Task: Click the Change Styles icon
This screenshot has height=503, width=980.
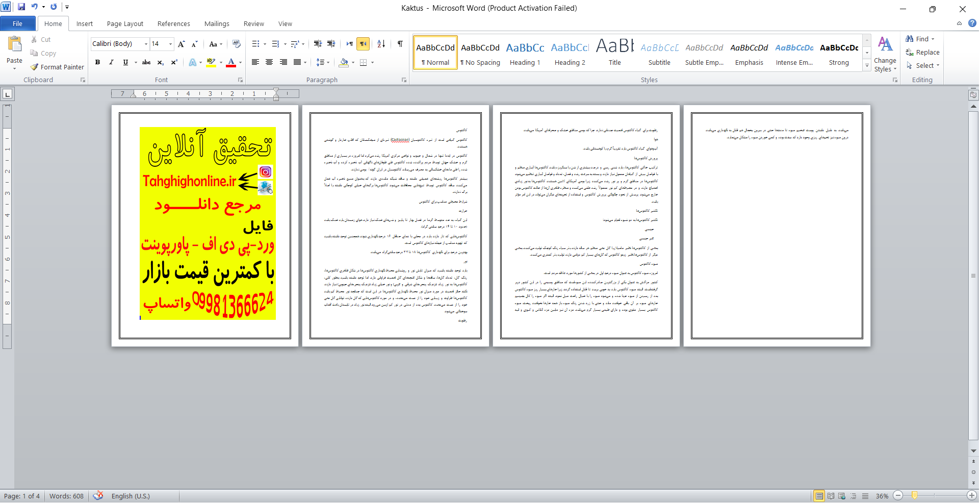Action: [x=885, y=45]
